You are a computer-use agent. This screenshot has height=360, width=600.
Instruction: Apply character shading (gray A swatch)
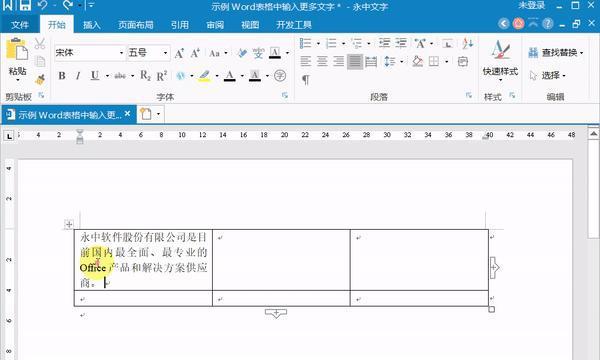[x=255, y=76]
